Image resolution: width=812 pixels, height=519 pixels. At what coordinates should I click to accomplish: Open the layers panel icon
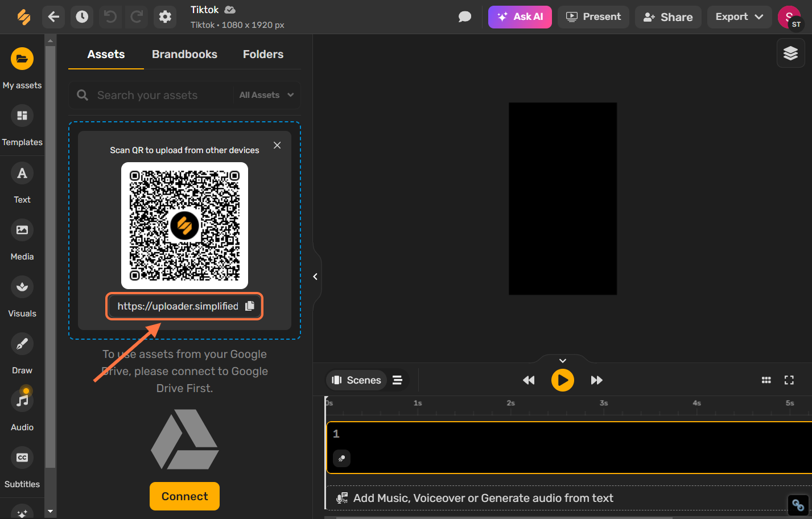(790, 53)
